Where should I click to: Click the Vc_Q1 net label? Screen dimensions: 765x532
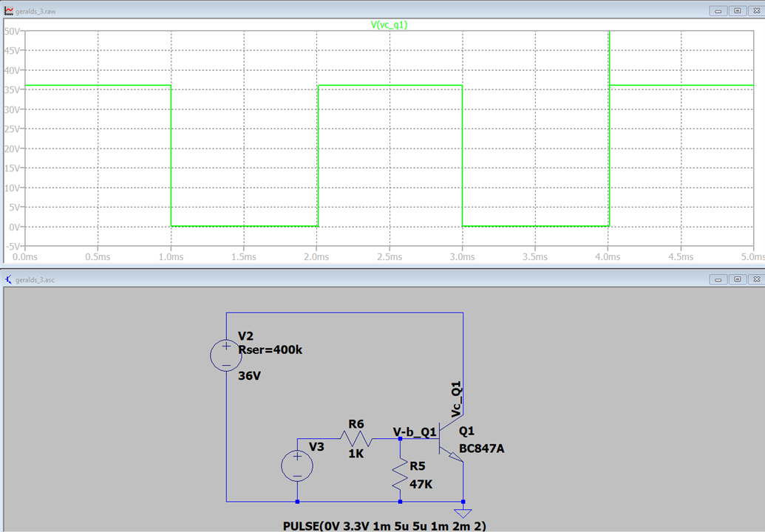pyautogui.click(x=456, y=399)
